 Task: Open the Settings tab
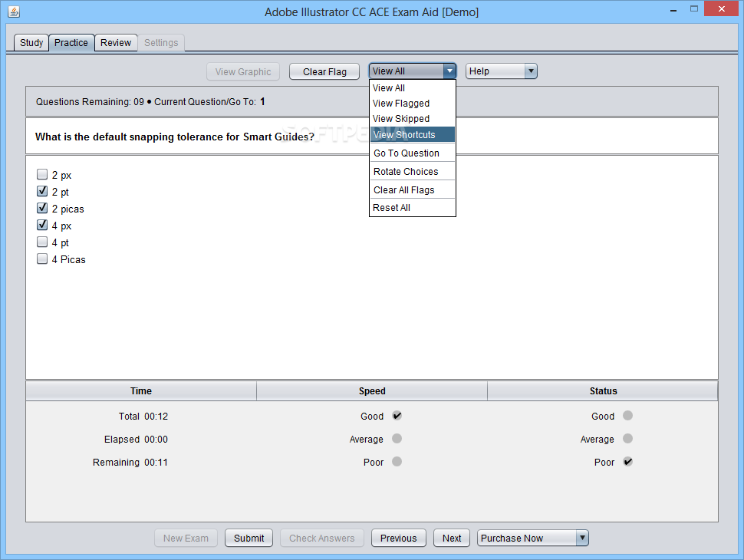pyautogui.click(x=161, y=43)
